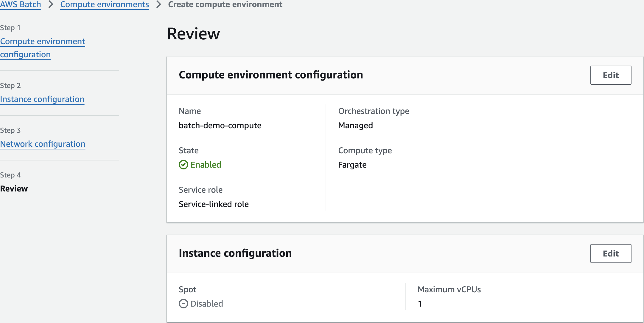Click the Disabled Spot status text
The width and height of the screenshot is (644, 323).
[207, 304]
